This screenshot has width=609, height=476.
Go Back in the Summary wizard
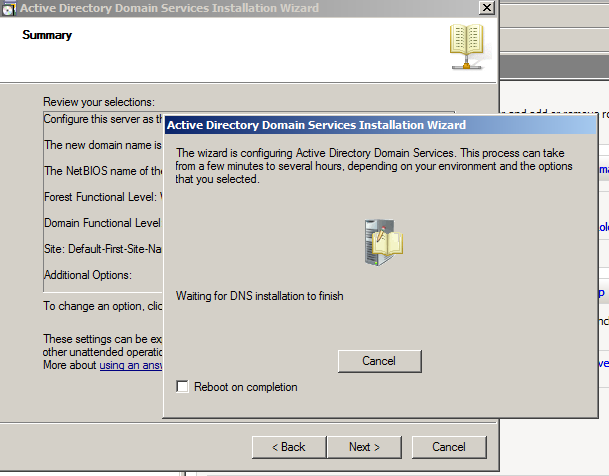(289, 447)
